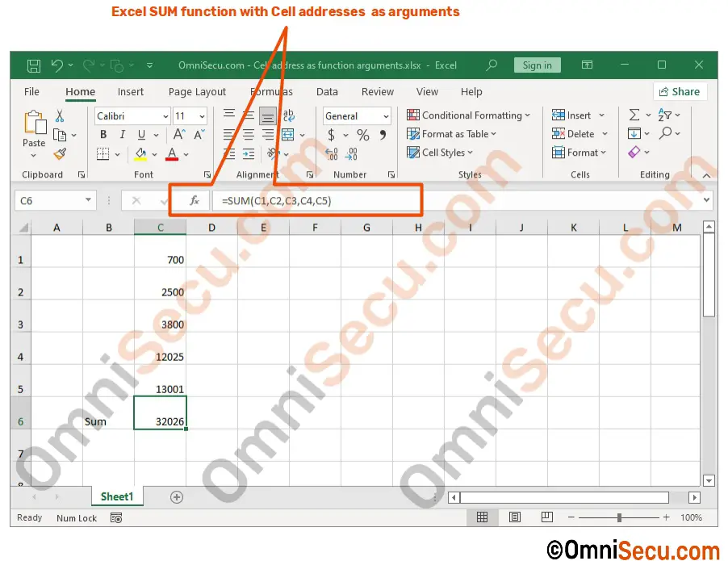Image resolution: width=728 pixels, height=561 pixels.
Task: Switch to the Insert tab
Action: tap(131, 92)
